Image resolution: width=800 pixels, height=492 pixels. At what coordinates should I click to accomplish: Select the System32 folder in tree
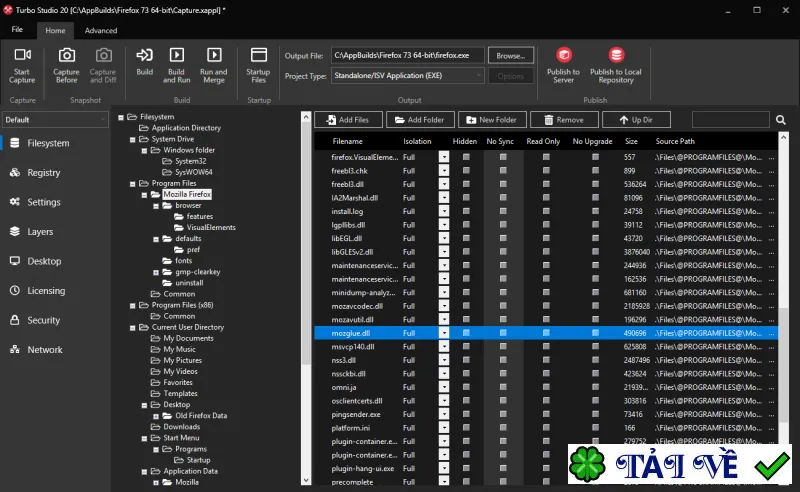click(190, 161)
